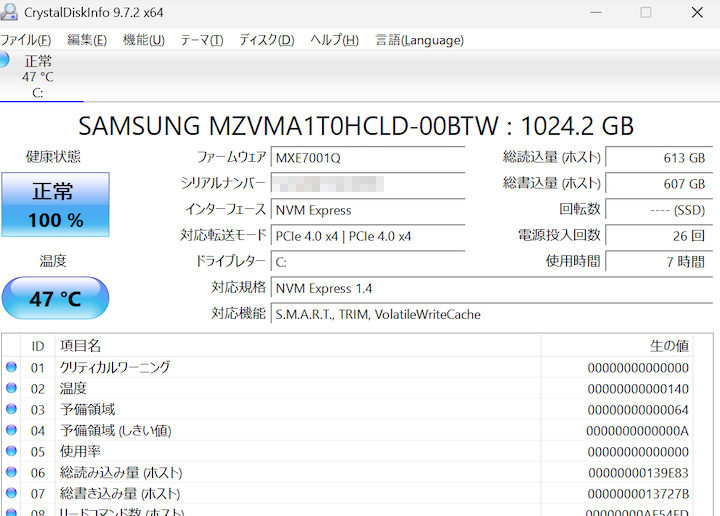720x516 pixels.
Task: Click status orb beside 総書き込み量 (ホスト) row
Action: pos(12,493)
